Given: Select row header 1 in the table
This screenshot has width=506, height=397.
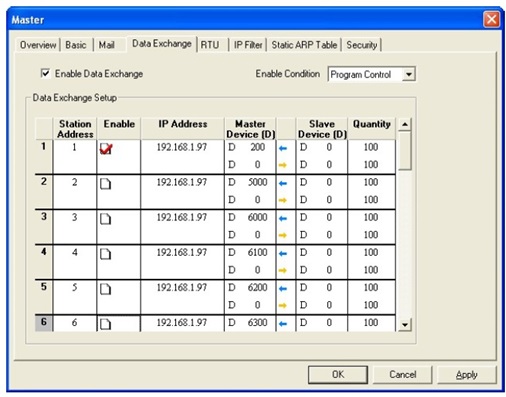Looking at the screenshot, I should click(44, 156).
